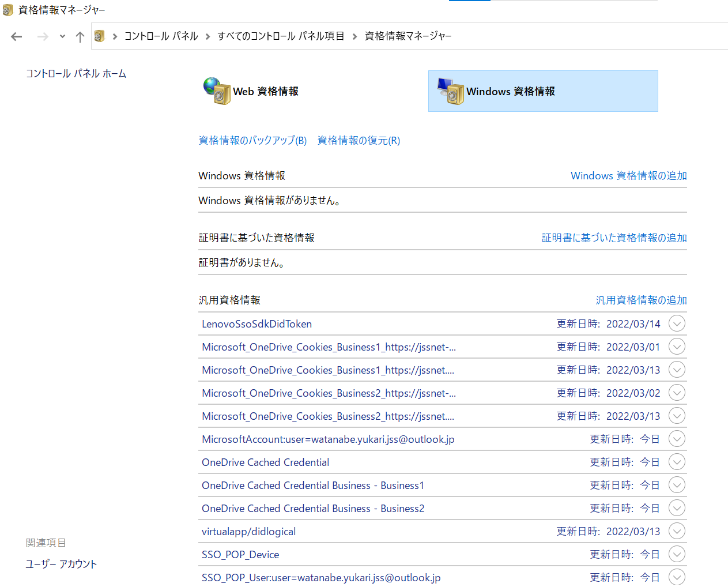The image size is (728, 587).
Task: Open コントロール パネル ホーム link
Action: [76, 74]
